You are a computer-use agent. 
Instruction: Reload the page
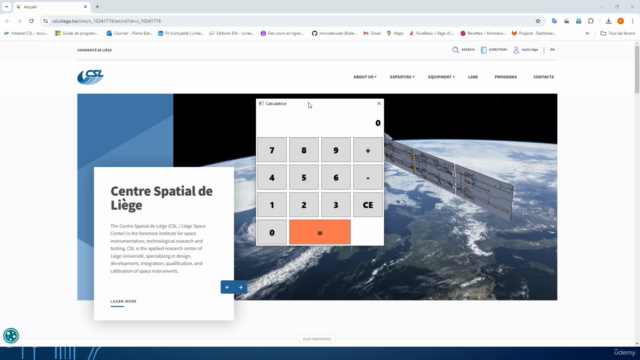[31, 21]
